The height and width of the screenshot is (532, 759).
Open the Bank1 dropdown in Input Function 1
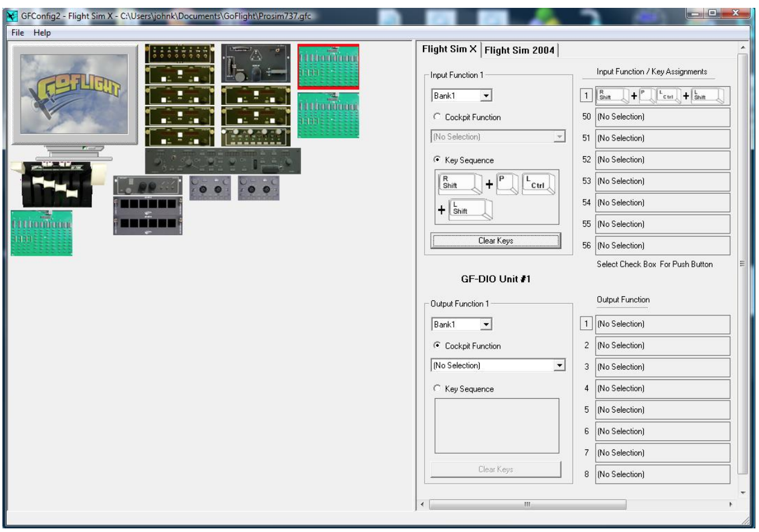(487, 95)
